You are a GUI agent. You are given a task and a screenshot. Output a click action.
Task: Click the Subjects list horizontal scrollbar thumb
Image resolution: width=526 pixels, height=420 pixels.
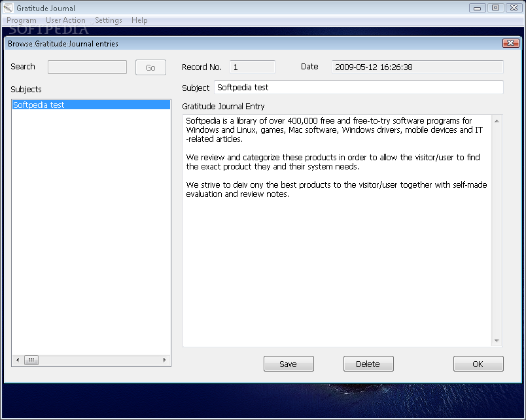(31, 360)
